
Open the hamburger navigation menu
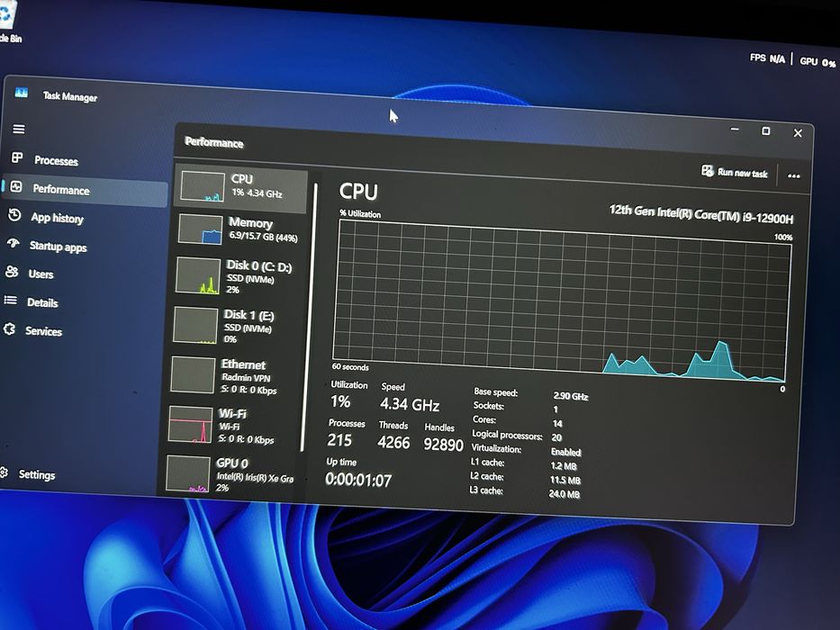[19, 129]
